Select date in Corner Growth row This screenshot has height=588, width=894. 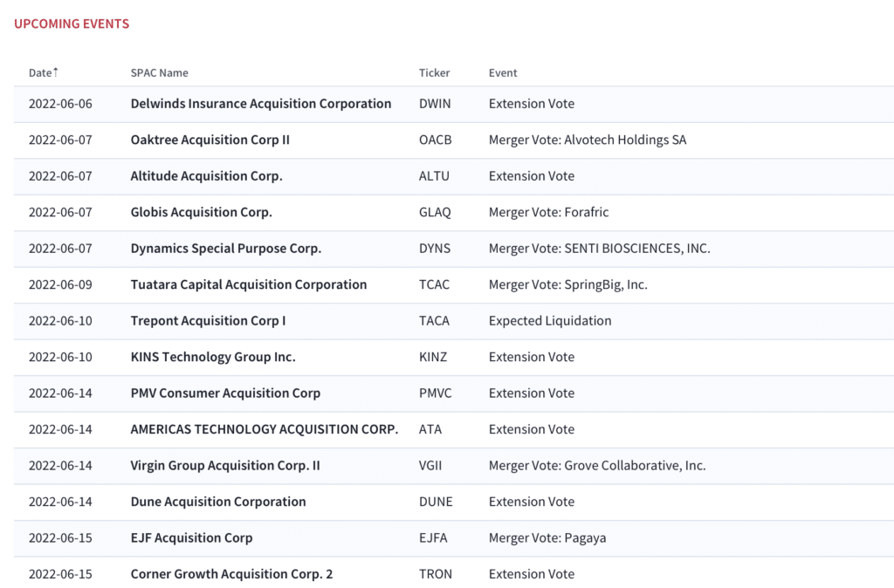tap(60, 574)
